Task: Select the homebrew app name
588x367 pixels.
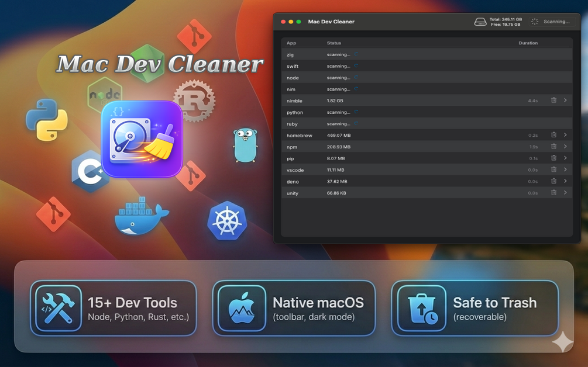Action: [299, 136]
